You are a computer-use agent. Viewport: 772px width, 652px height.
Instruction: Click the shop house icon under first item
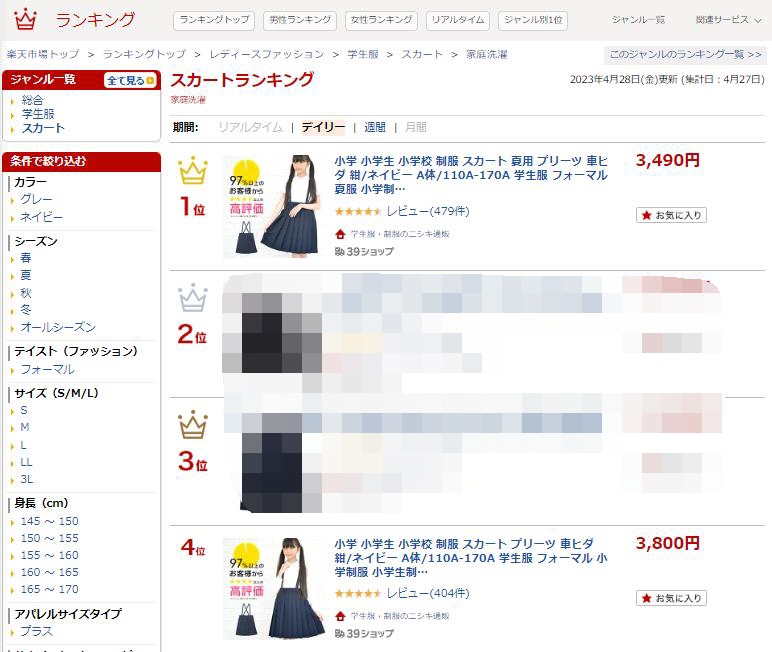pos(340,234)
